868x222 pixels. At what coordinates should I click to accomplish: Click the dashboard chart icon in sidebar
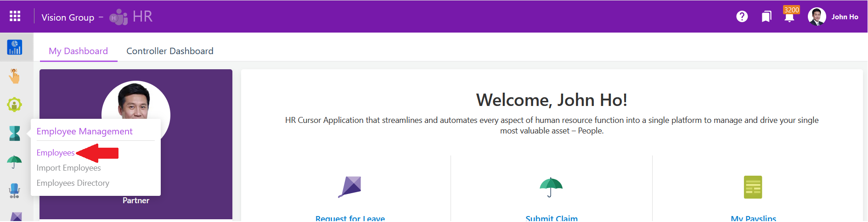15,47
